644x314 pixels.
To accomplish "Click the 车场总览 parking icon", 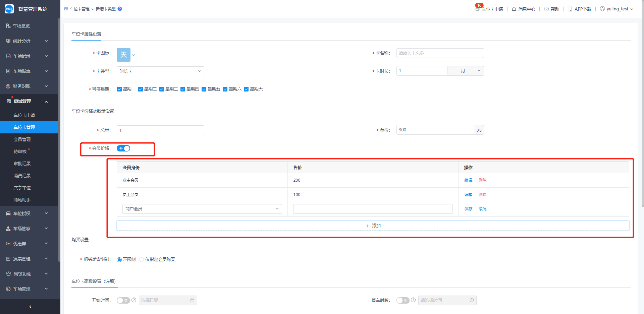I will coord(8,26).
